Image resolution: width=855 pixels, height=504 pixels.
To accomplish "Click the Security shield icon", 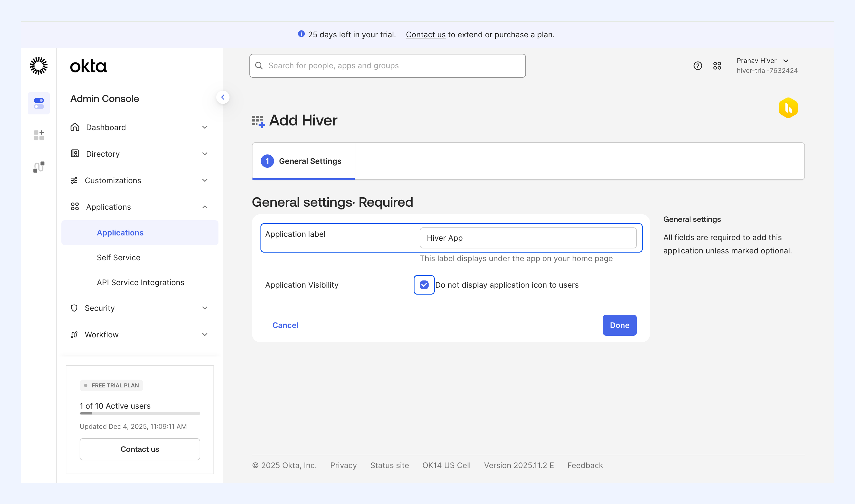I will click(74, 308).
